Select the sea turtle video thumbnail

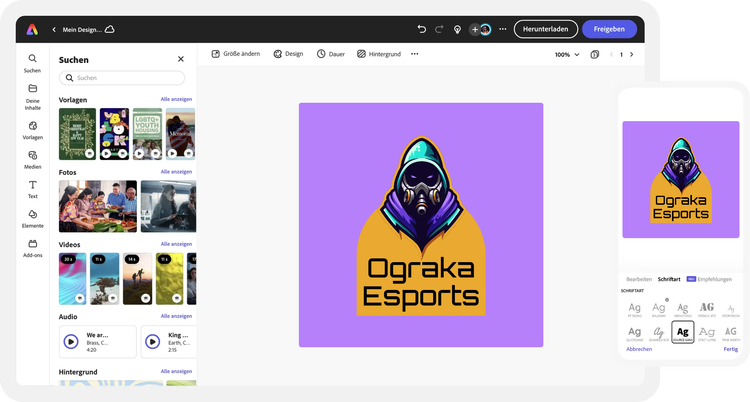(x=105, y=279)
